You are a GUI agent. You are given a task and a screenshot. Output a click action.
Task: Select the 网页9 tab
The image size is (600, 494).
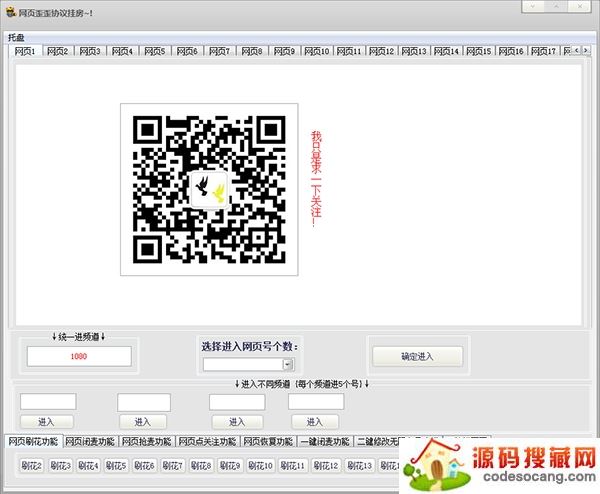pos(284,51)
